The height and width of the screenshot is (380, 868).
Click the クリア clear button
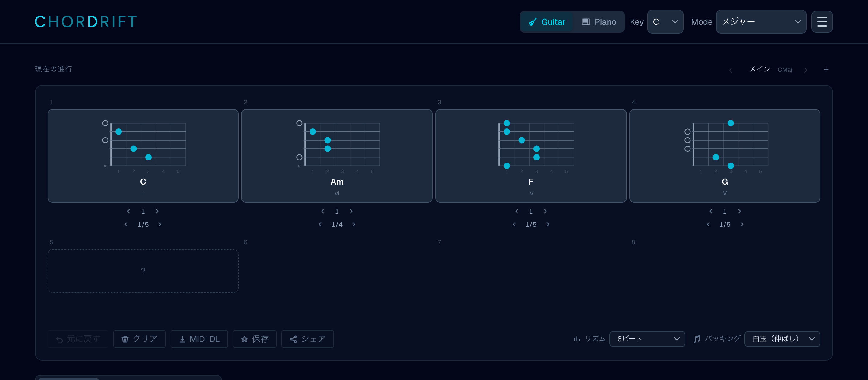(x=139, y=339)
